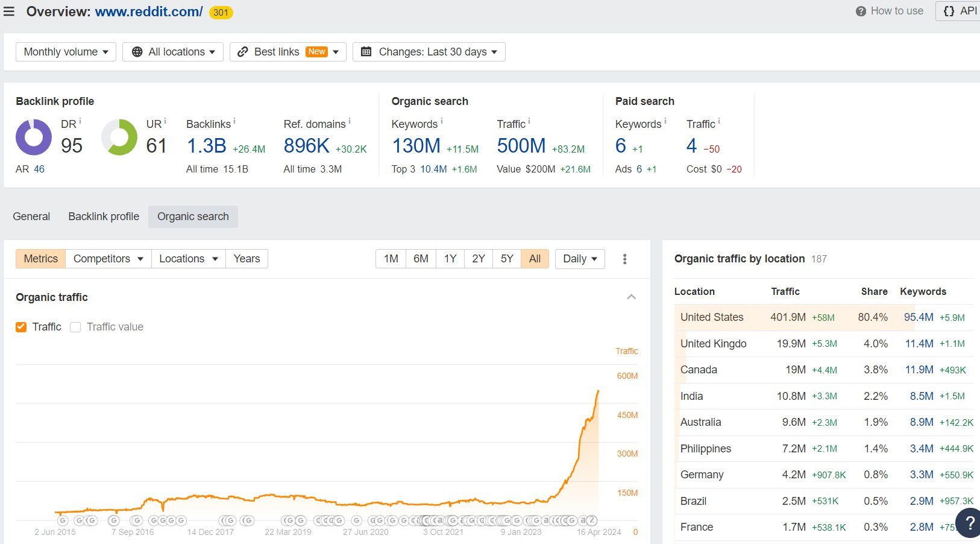Open the Best links dropdown
Viewport: 980px width, 544px height.
(288, 52)
